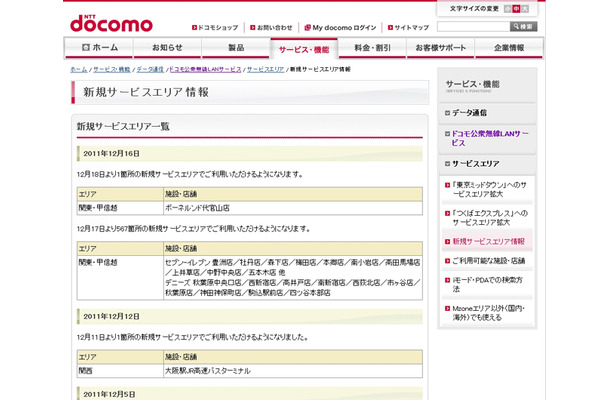The width and height of the screenshot is (610, 400).
Task: Open the お客様サポート navigation tab
Action: click(440, 48)
